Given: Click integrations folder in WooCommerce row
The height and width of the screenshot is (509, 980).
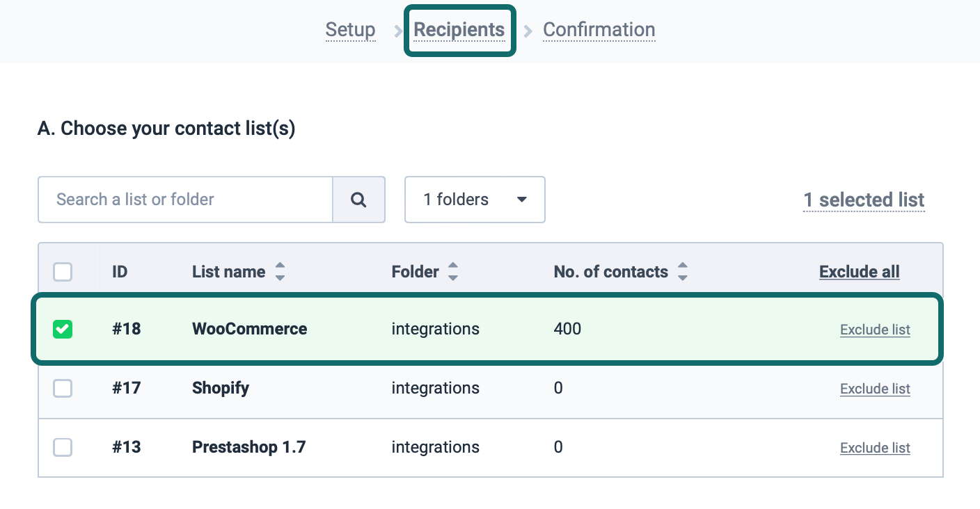Looking at the screenshot, I should (x=436, y=329).
